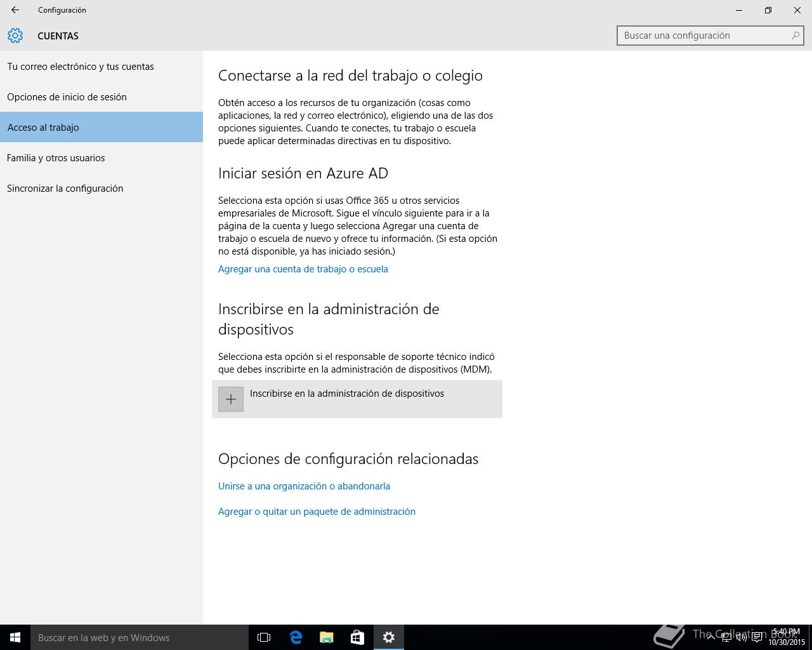Click 'Inscribirse en la administración de dispositivos' button
This screenshot has width=812, height=650.
click(357, 399)
